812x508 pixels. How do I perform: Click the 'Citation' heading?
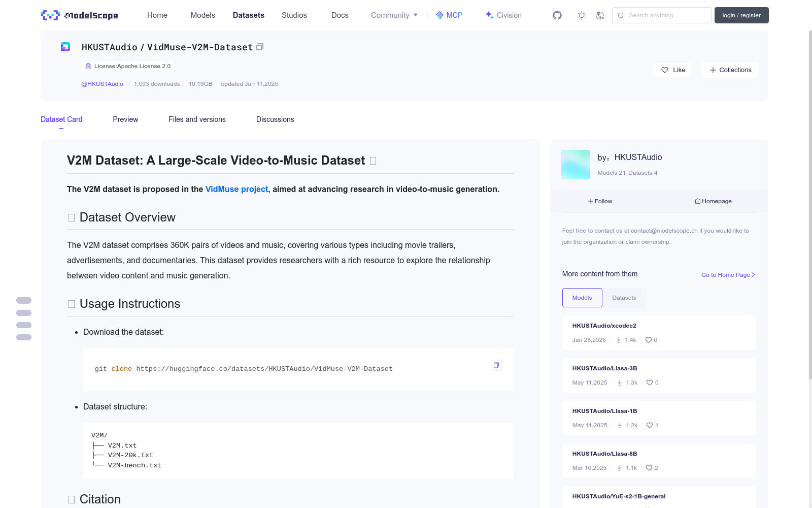[100, 499]
